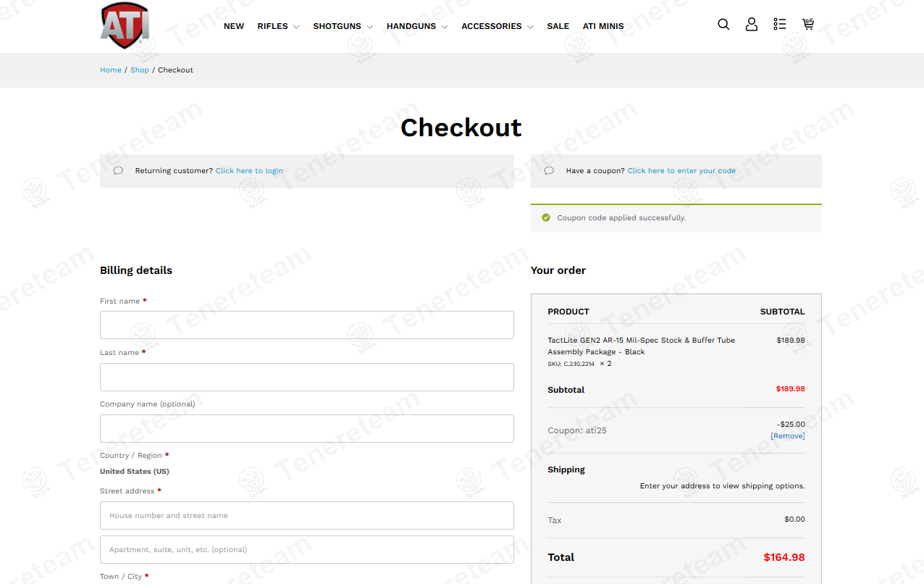Click the 'Click here to login' link
This screenshot has height=584, width=924.
249,171
